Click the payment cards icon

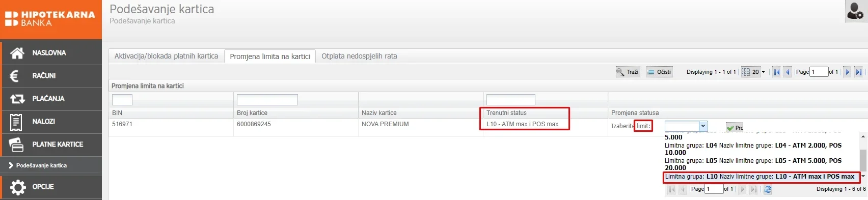point(16,145)
